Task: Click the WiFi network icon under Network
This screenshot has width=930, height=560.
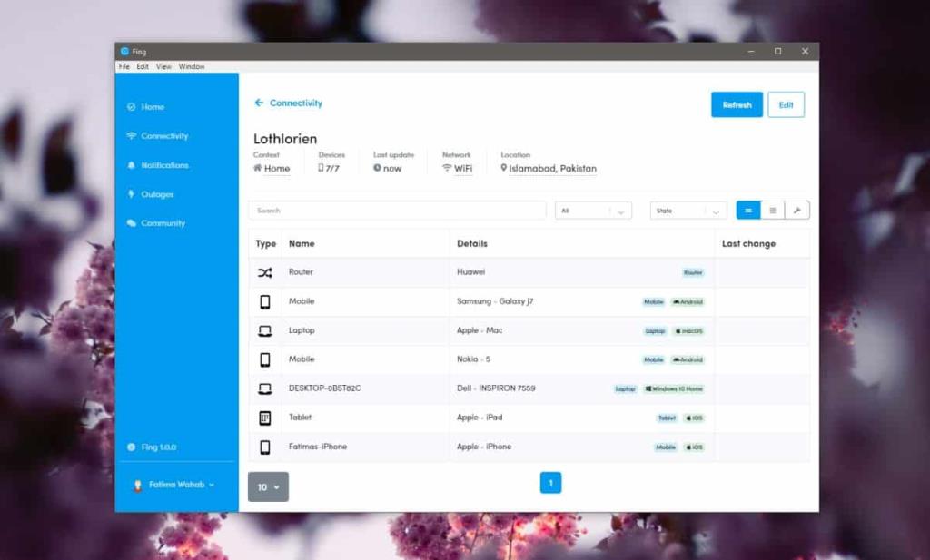Action: [447, 168]
